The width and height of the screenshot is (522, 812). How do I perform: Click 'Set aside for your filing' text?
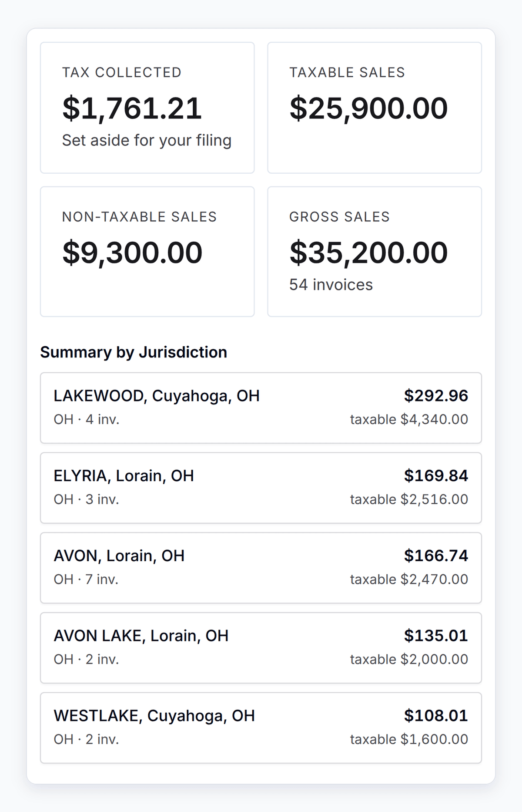(147, 141)
